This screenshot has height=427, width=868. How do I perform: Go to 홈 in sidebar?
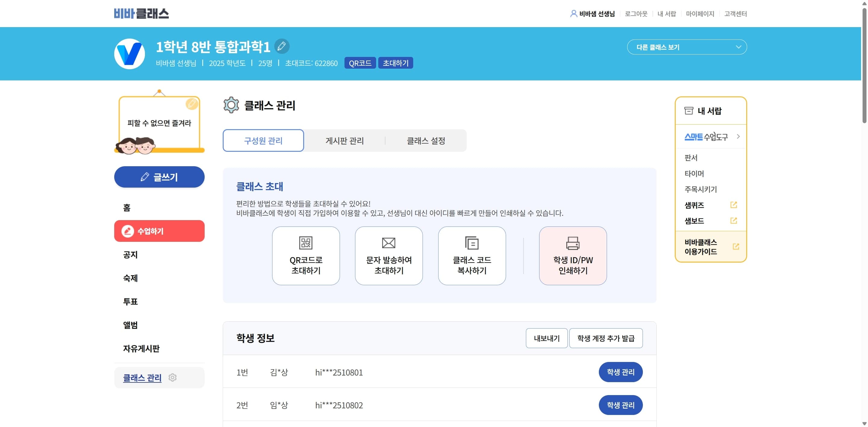tap(127, 207)
